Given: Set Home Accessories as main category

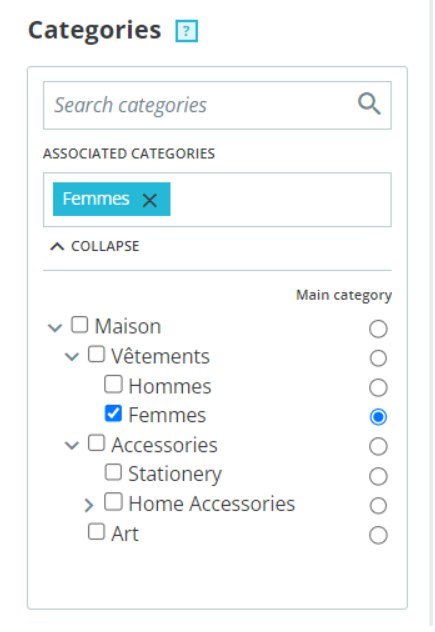Looking at the screenshot, I should (378, 505).
